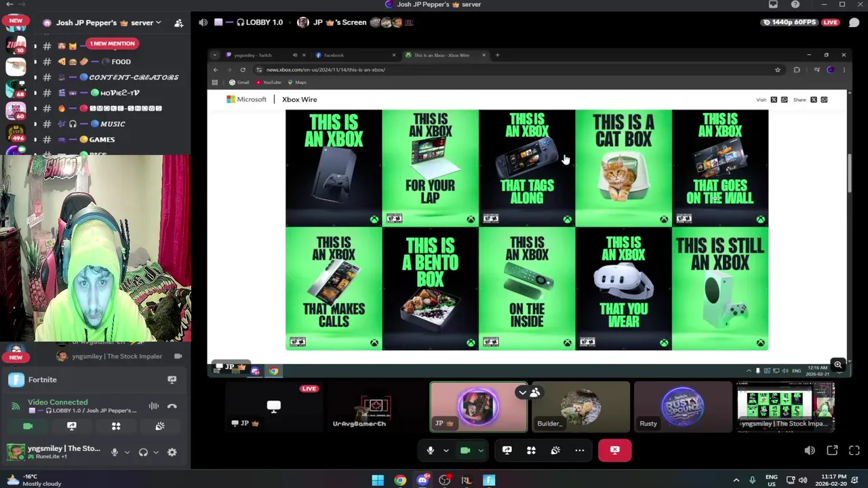868x488 pixels.
Task: Click the zoom magnifier on the stream
Action: (x=838, y=365)
